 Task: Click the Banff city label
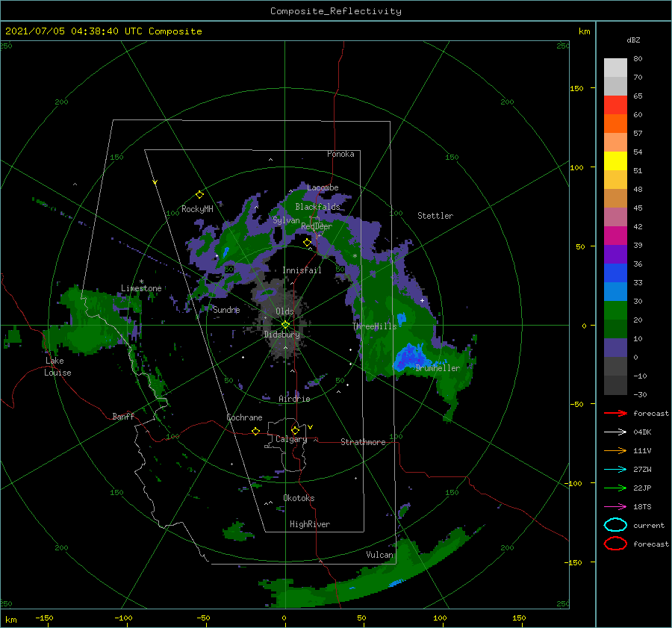tap(123, 416)
